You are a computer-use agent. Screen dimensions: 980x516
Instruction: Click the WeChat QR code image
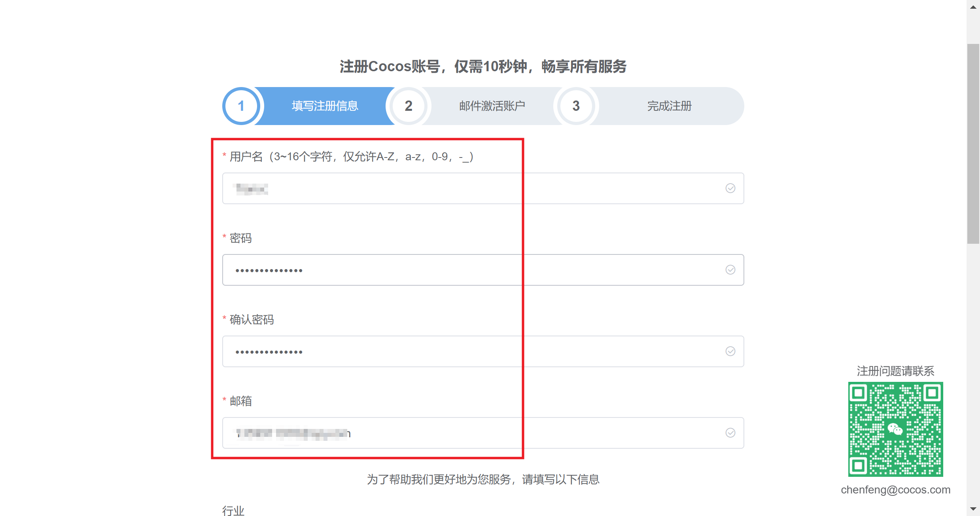tap(895, 429)
